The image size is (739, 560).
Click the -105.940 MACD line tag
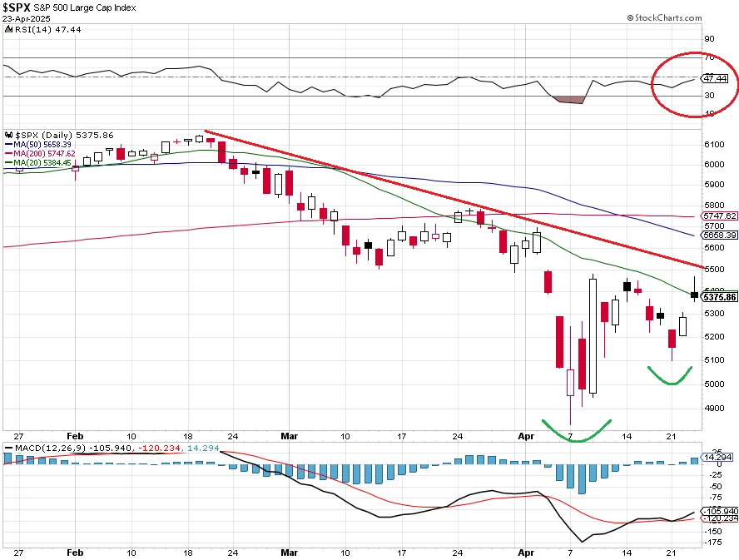click(720, 511)
